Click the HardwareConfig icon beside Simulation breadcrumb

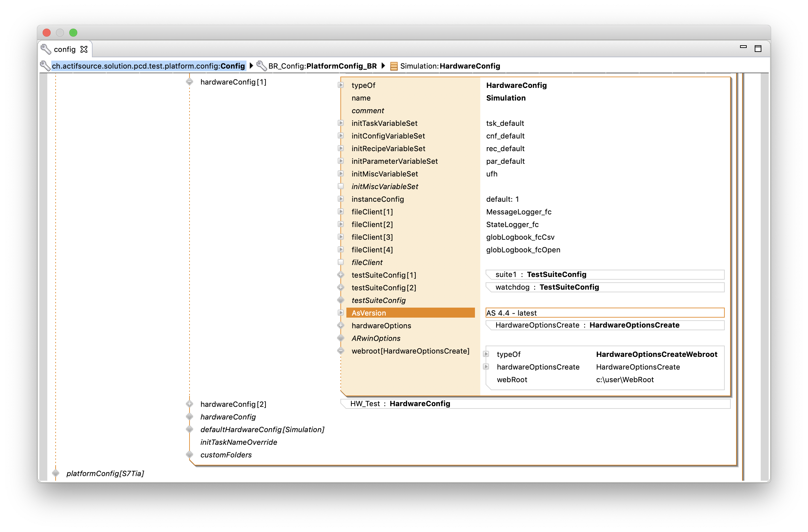point(393,66)
